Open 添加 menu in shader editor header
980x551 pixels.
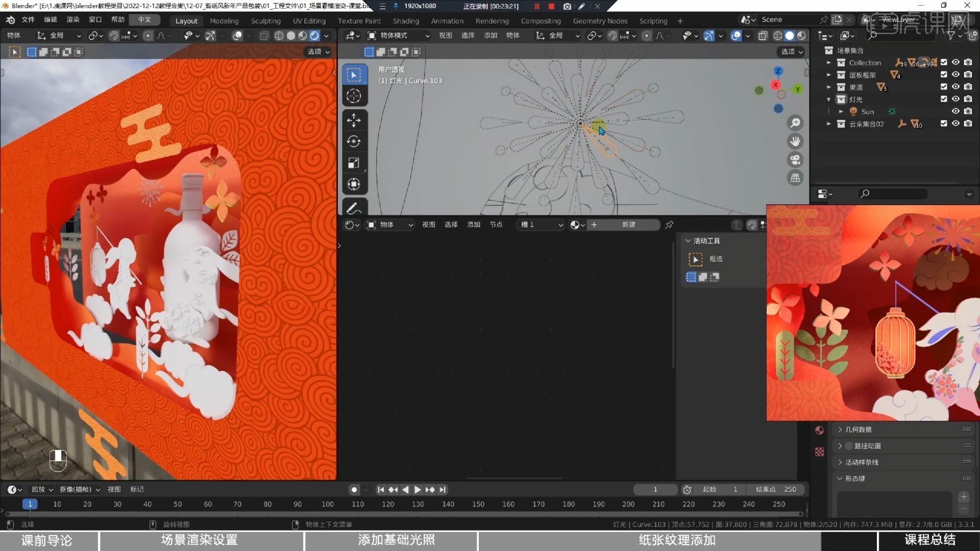(473, 224)
